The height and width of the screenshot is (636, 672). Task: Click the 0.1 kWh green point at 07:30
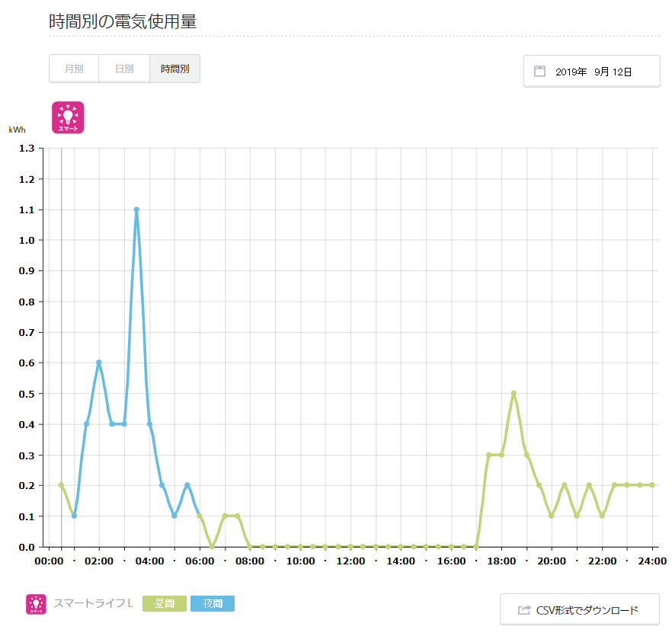238,516
